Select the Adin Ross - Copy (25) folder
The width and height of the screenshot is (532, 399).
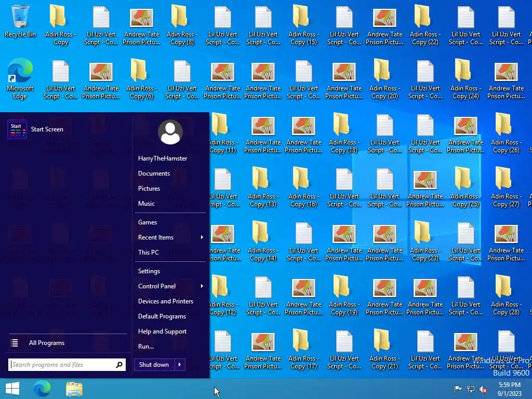pyautogui.click(x=465, y=187)
